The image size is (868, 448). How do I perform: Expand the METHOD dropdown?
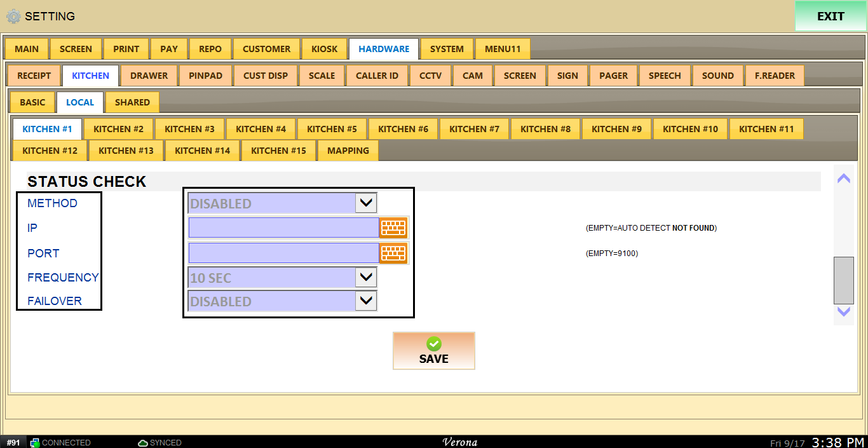pyautogui.click(x=366, y=203)
